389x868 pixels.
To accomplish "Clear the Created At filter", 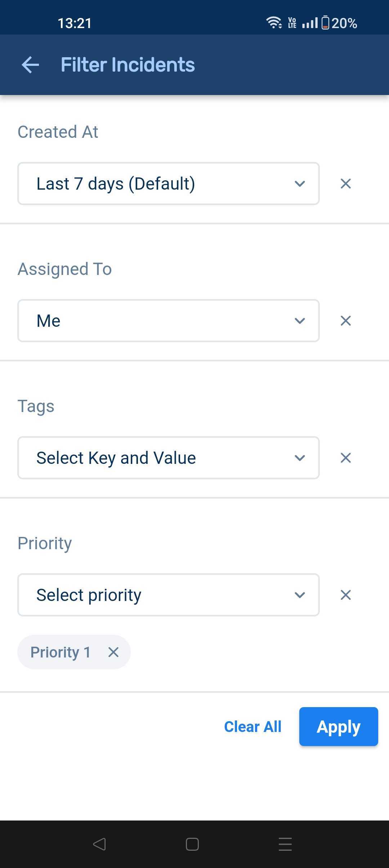I will [345, 184].
